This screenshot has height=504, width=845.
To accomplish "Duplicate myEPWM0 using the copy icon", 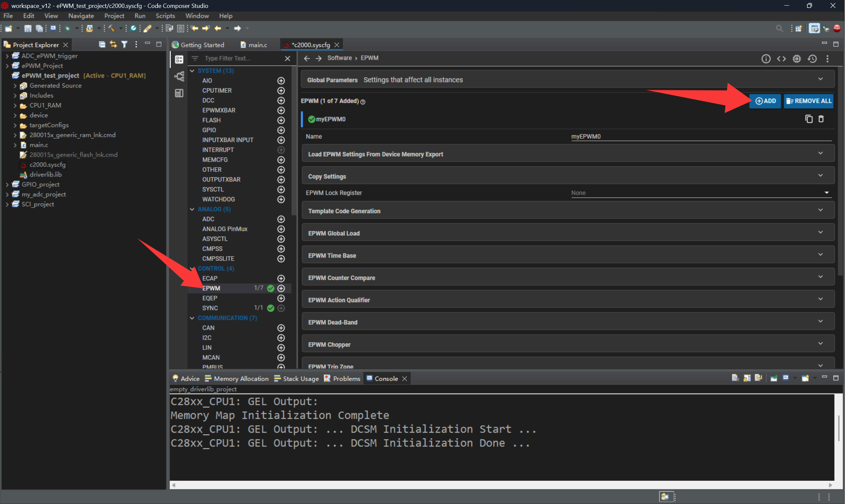I will (809, 119).
